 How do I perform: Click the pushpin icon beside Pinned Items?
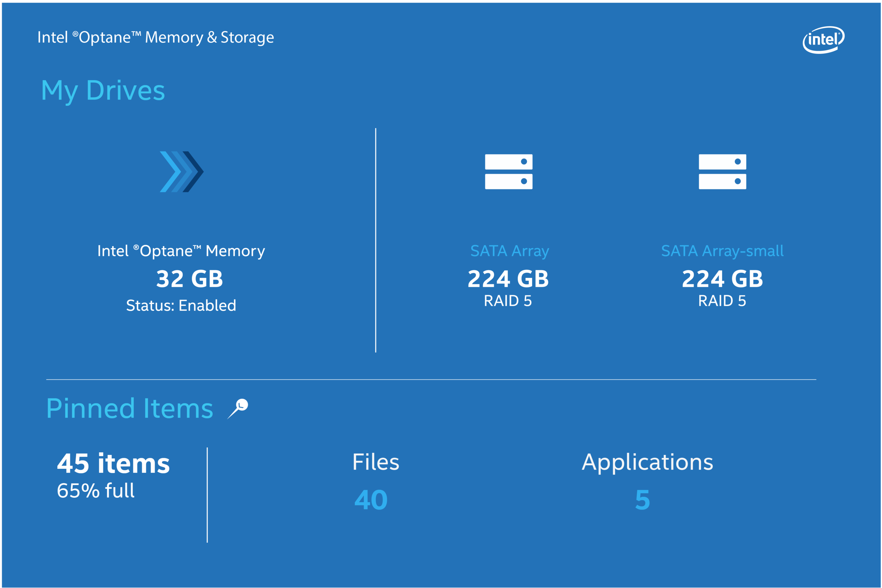(238, 408)
